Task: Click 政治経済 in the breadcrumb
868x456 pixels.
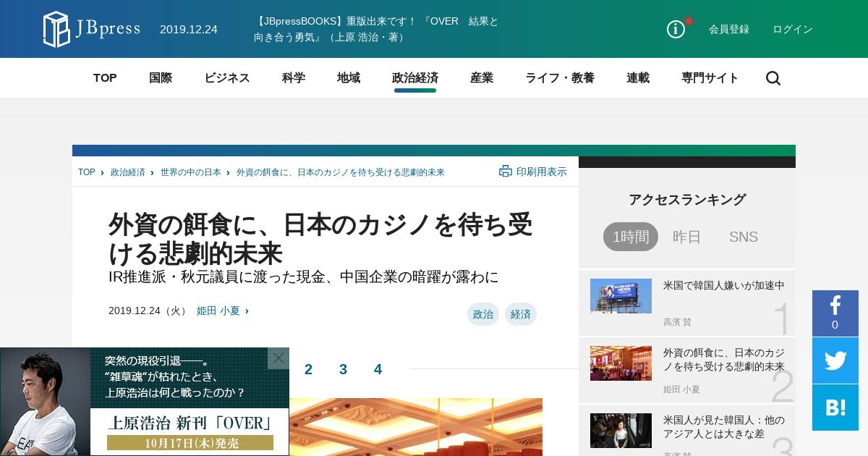Action: (128, 172)
